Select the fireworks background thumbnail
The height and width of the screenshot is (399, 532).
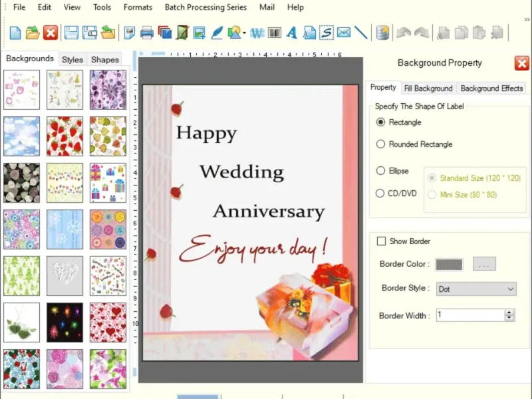(x=65, y=323)
